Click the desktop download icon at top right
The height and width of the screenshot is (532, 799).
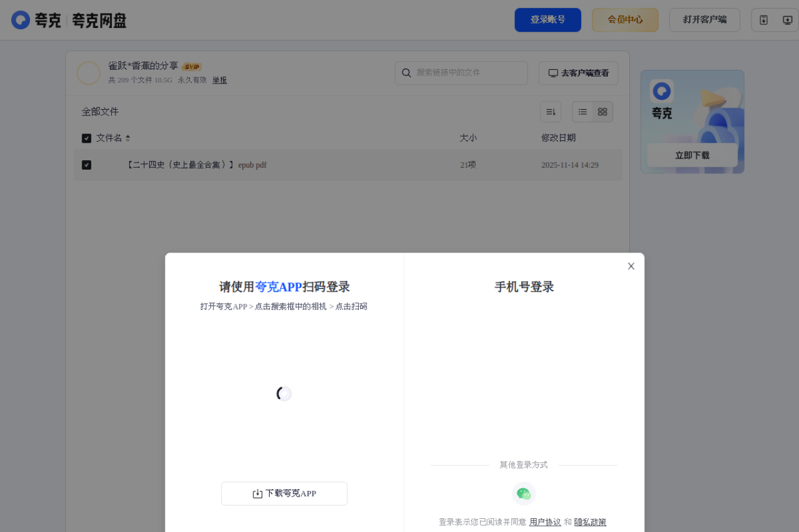(x=788, y=19)
